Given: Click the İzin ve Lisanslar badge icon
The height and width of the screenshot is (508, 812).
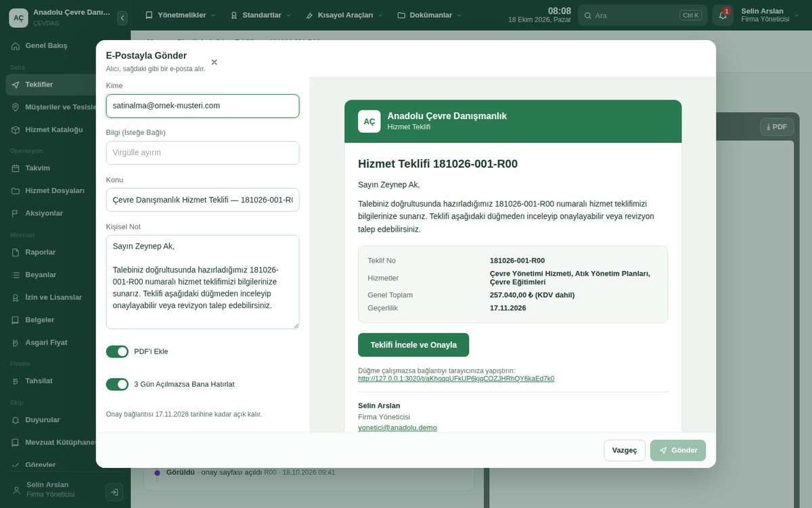Looking at the screenshot, I should click(16, 297).
